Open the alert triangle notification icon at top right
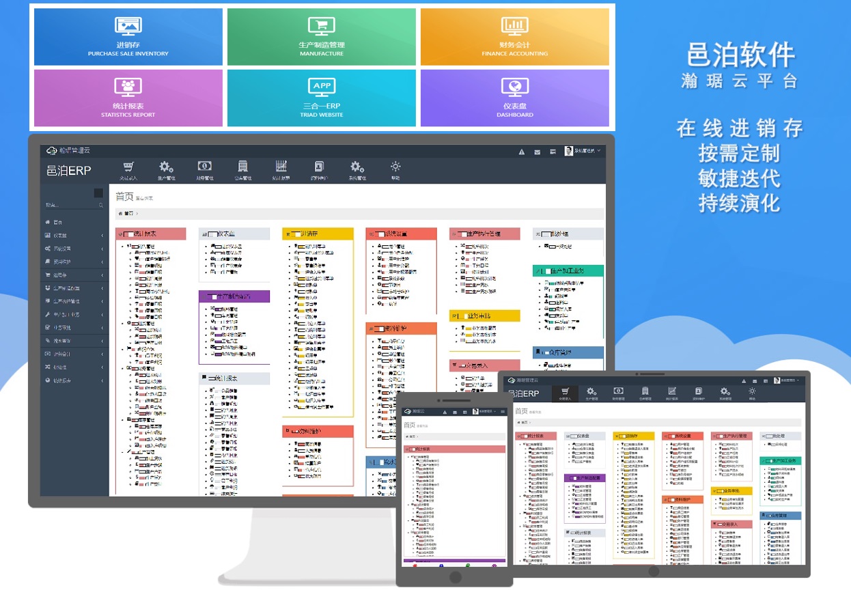Image resolution: width=851 pixels, height=616 pixels. (521, 152)
